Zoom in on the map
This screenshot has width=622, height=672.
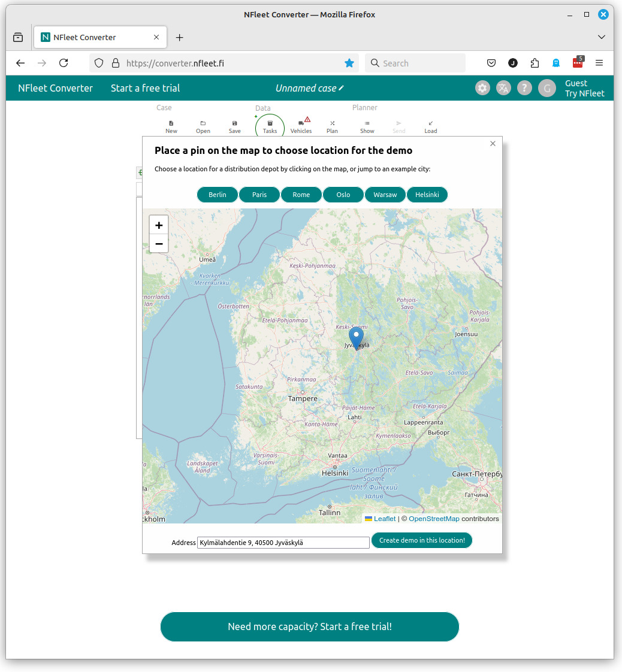[x=159, y=225]
